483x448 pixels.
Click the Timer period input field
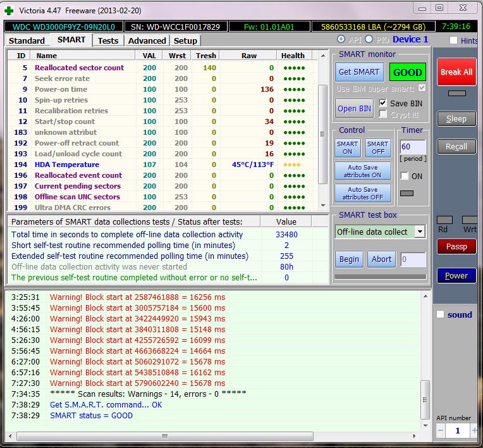(x=413, y=147)
